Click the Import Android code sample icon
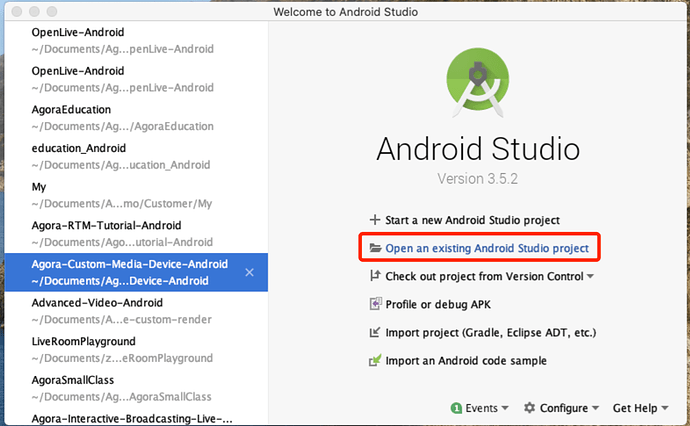Viewport: 690px width, 426px height. [x=375, y=360]
